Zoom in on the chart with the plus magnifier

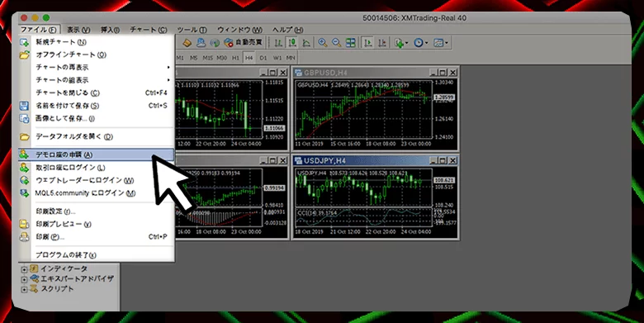tap(322, 42)
